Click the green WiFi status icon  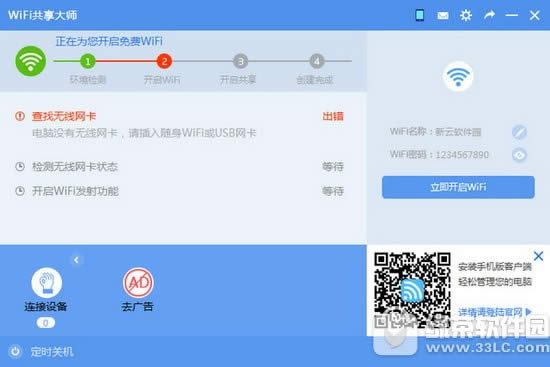pos(31,61)
